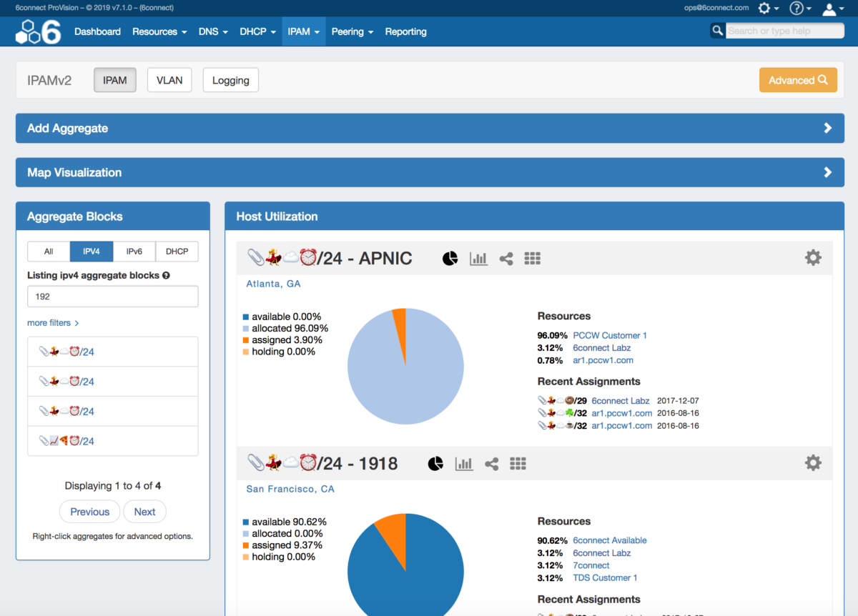This screenshot has height=616, width=858.
Task: Select the IPv6 aggregate filter
Action: tap(134, 252)
